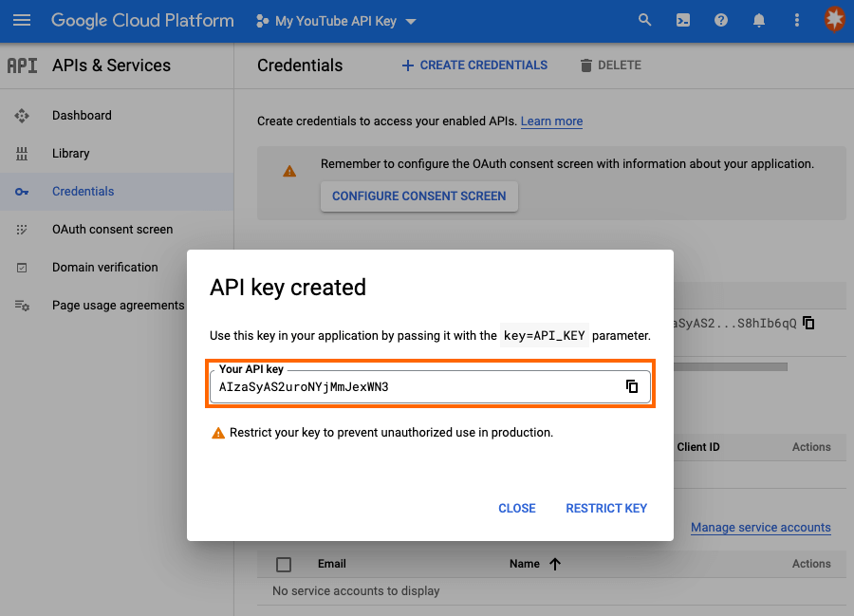Click the 'No service accounts to display' text
This screenshot has height=616, width=854.
coord(356,591)
